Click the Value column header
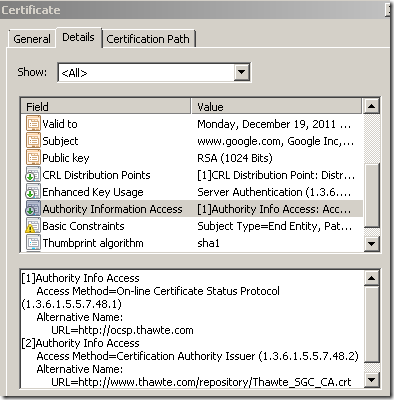 point(276,106)
